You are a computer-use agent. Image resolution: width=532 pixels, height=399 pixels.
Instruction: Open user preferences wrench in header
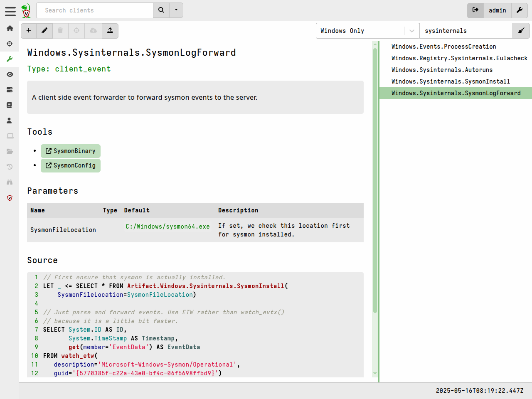pos(520,10)
